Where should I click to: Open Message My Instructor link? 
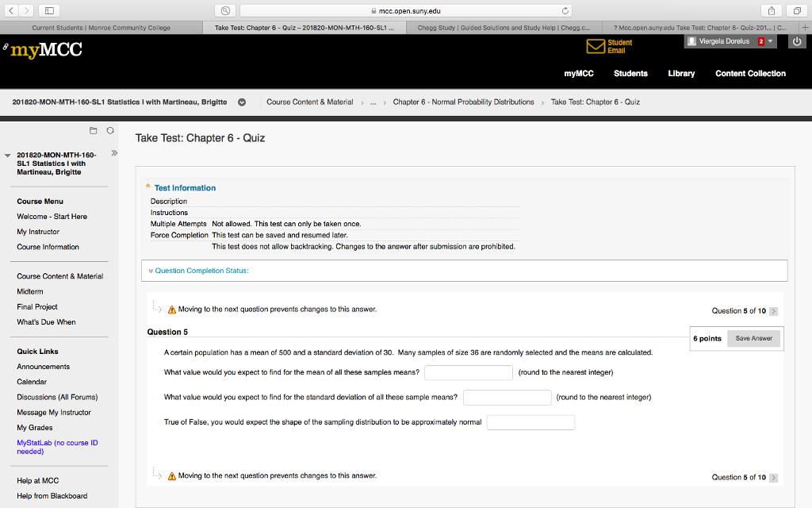coord(53,413)
